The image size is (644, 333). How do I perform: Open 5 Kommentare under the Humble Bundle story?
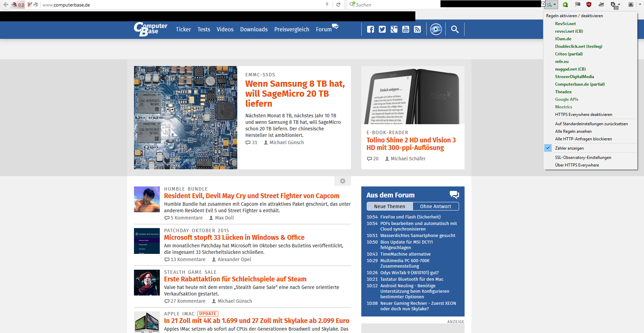pyautogui.click(x=184, y=218)
